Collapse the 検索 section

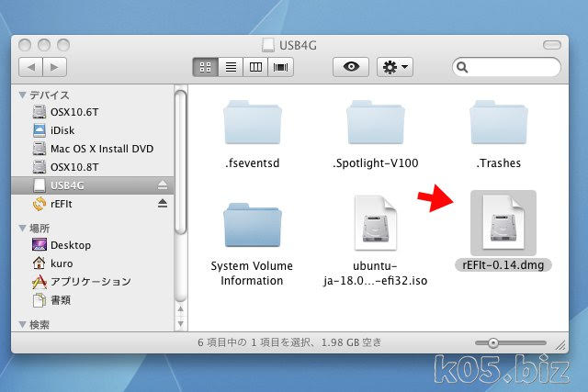tap(22, 324)
